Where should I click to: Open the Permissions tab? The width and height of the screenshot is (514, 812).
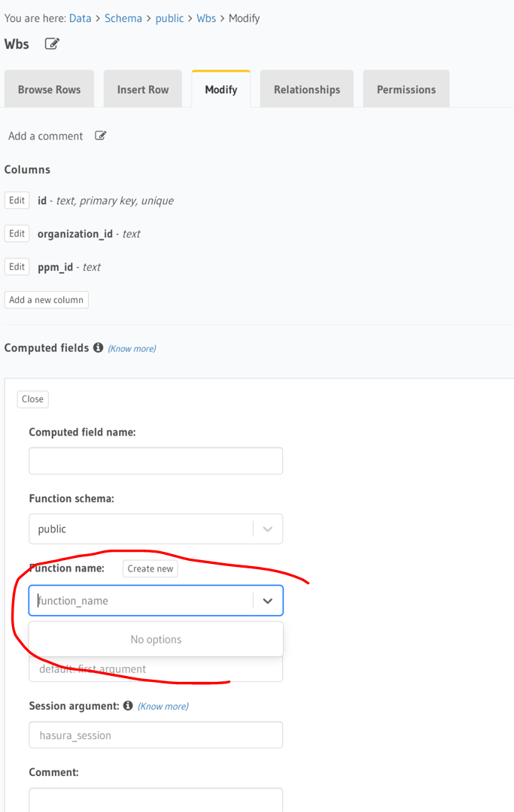coord(406,89)
